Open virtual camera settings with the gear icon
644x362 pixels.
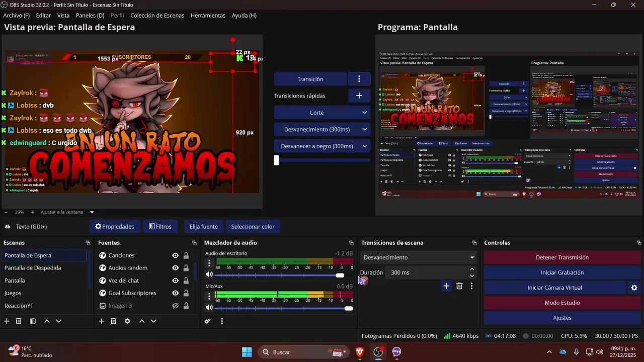[x=634, y=288]
